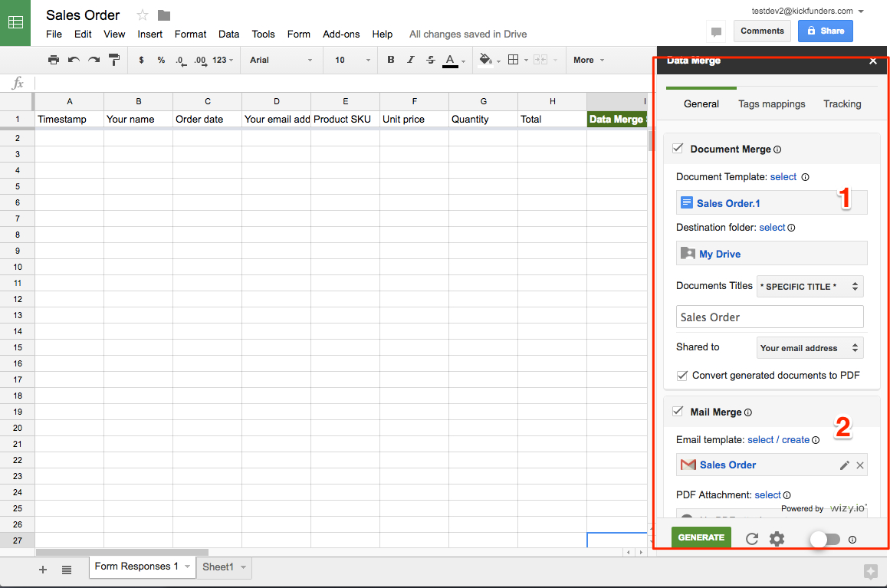Flip the toggle next to GENERATE
890x588 pixels.
[825, 539]
